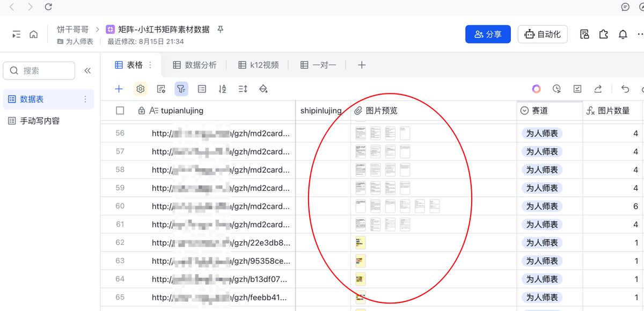Open field configuration with the gear icon
Screen dimensions: 644x311
(x=140, y=89)
